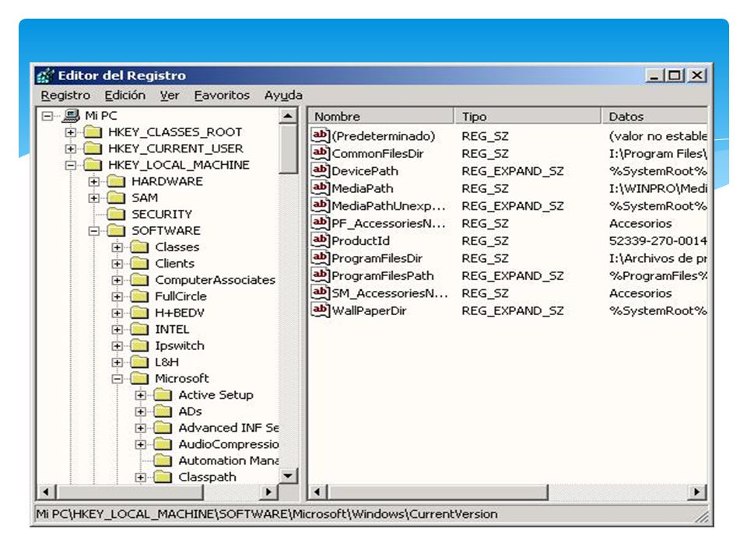Collapse HKEY_LOCAL_MACHINE key
Image resolution: width=747 pixels, height=560 pixels.
[71, 165]
